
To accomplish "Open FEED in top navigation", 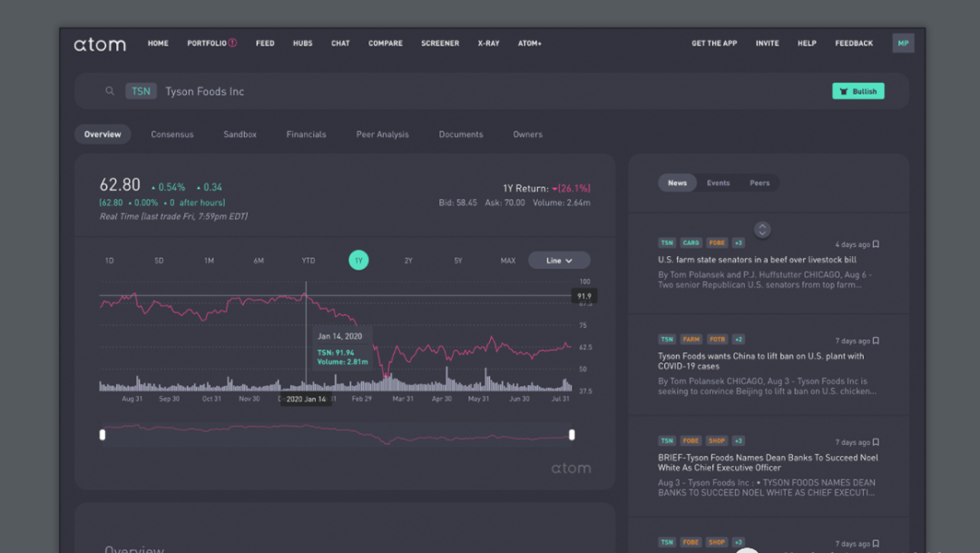I will [x=265, y=44].
